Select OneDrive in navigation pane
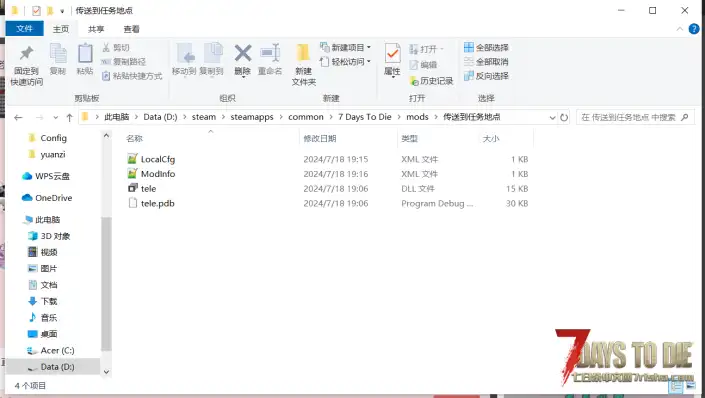705x398 pixels. [47, 198]
